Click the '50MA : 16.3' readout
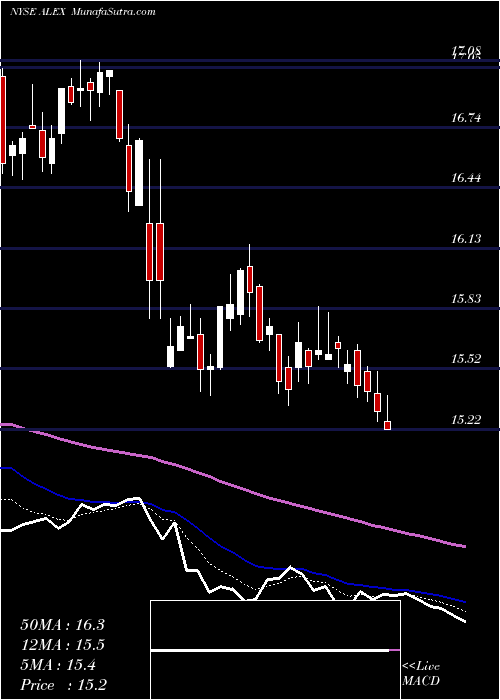 [x=62, y=625]
